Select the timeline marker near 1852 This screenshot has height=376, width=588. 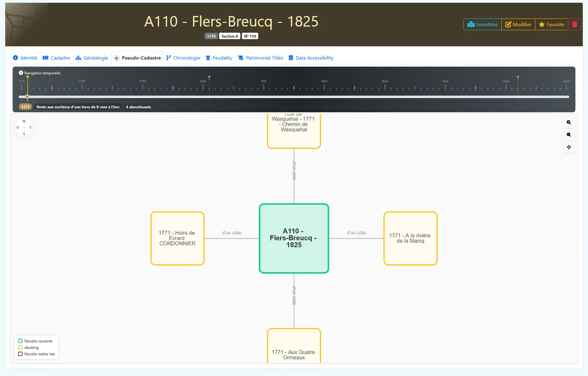[x=518, y=77]
